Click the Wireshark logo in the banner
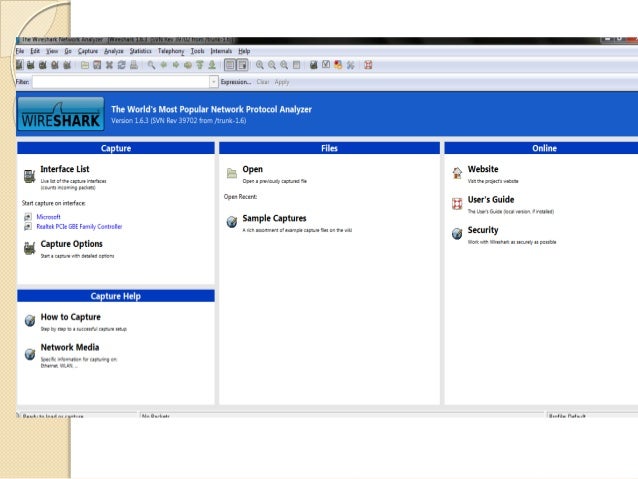Viewport: 638px width, 479px height. click(x=61, y=114)
